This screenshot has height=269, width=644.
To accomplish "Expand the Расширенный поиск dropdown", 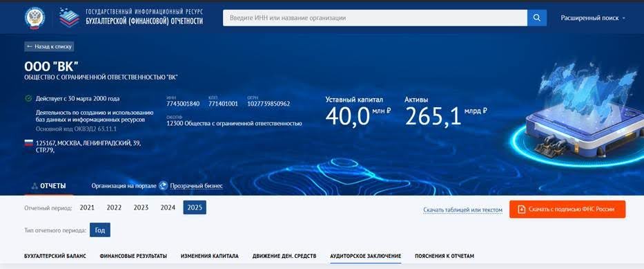I will click(x=593, y=18).
